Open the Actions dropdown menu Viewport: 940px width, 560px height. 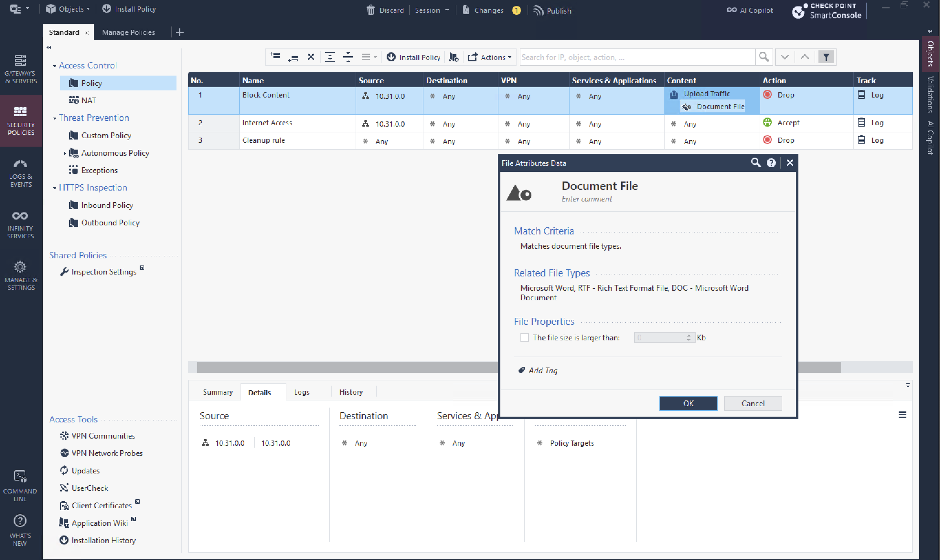[490, 57]
